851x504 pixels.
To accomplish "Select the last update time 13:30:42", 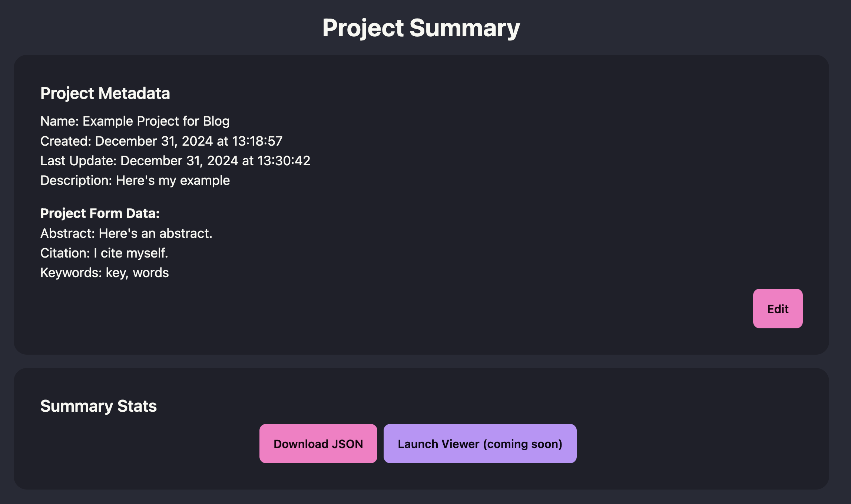I will point(284,161).
